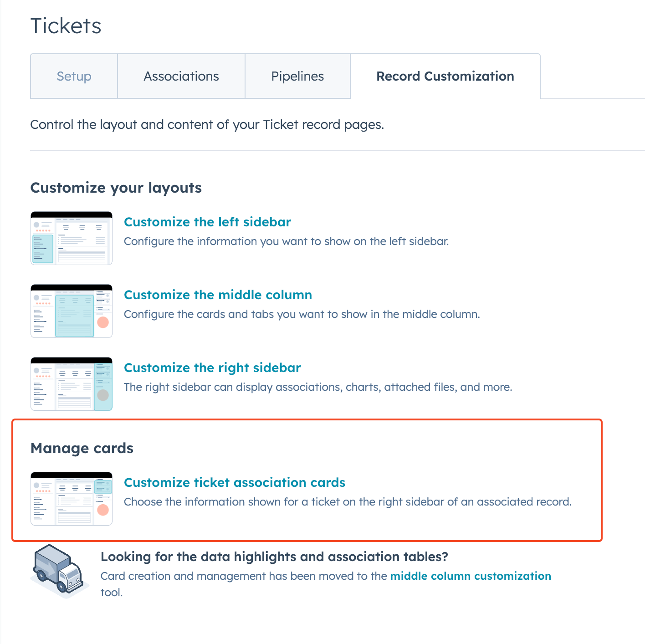
Task: Open "Customize ticket association cards"
Action: [x=235, y=482]
